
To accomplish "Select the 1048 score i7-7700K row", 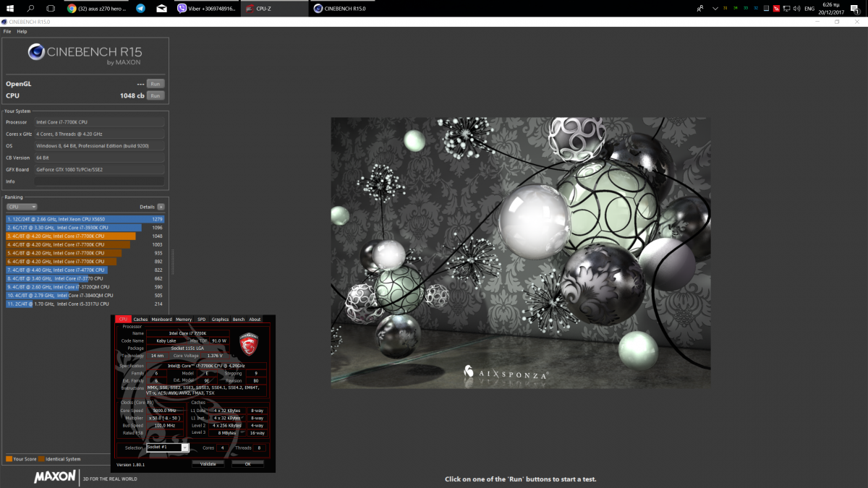I will (85, 236).
